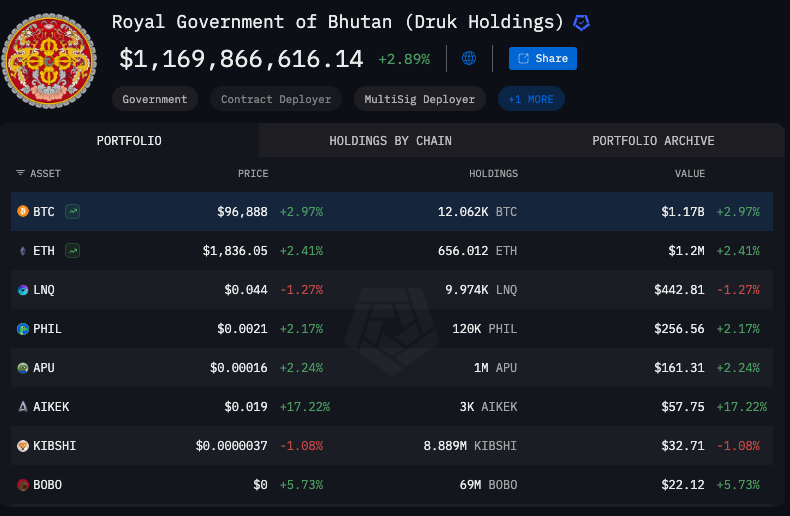Image resolution: width=790 pixels, height=516 pixels.
Task: Switch to Holdings By Chain tab
Action: (390, 141)
